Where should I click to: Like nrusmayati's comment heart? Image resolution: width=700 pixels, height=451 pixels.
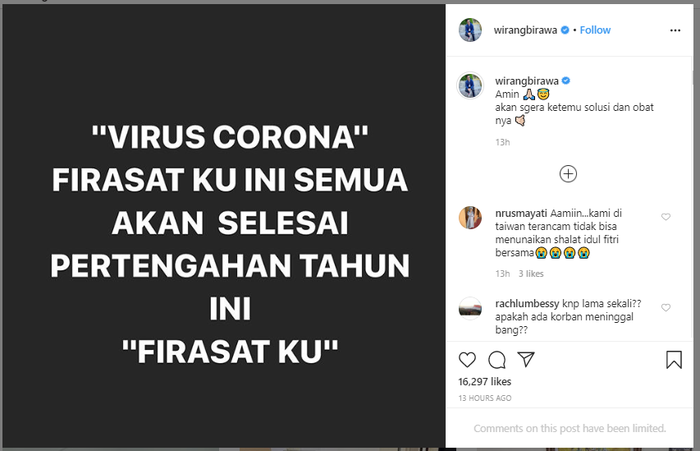click(665, 217)
